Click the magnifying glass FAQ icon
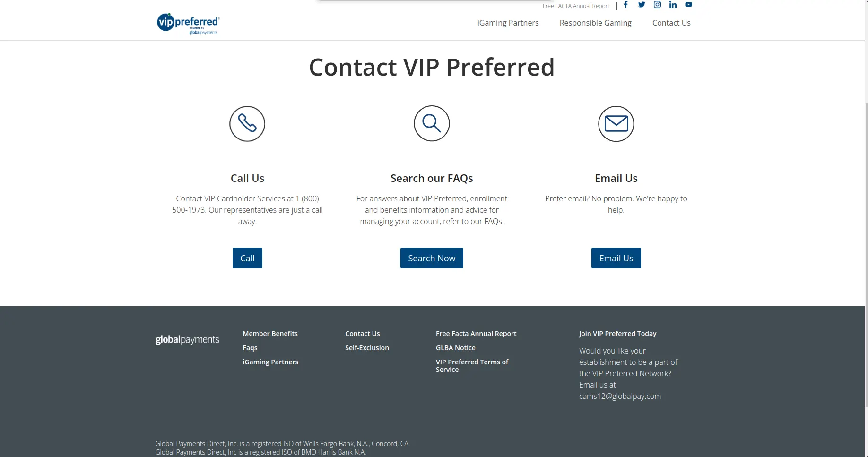 tap(432, 124)
